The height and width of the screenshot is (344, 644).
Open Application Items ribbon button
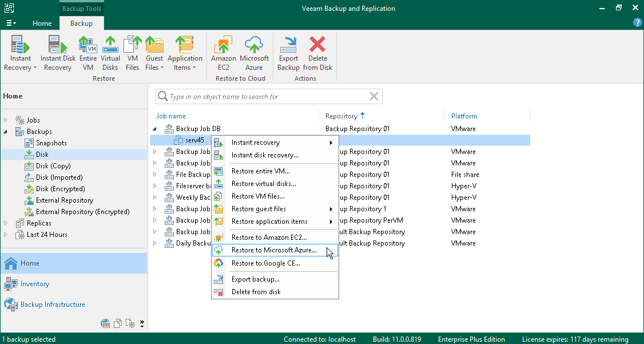click(x=185, y=53)
